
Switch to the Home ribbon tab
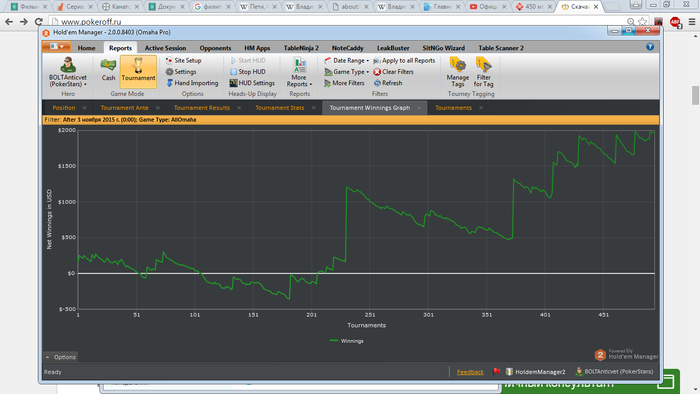(86, 48)
